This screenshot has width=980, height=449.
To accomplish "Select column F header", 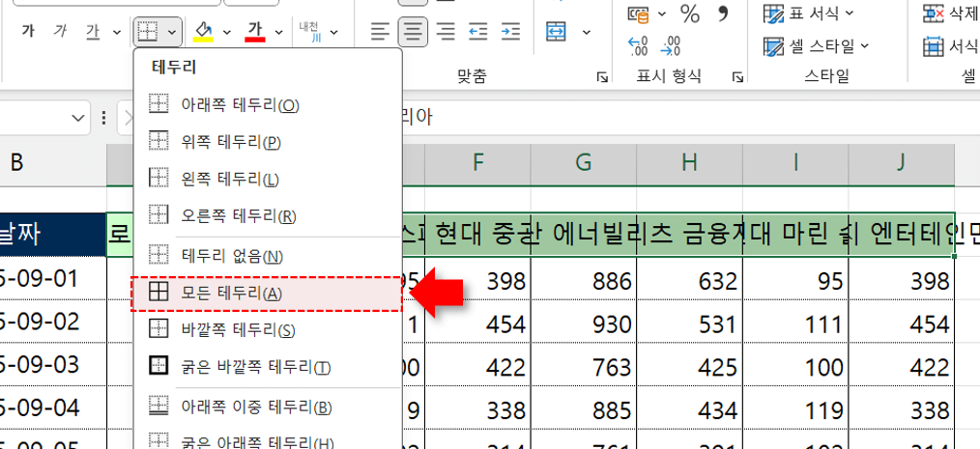I will (478, 164).
